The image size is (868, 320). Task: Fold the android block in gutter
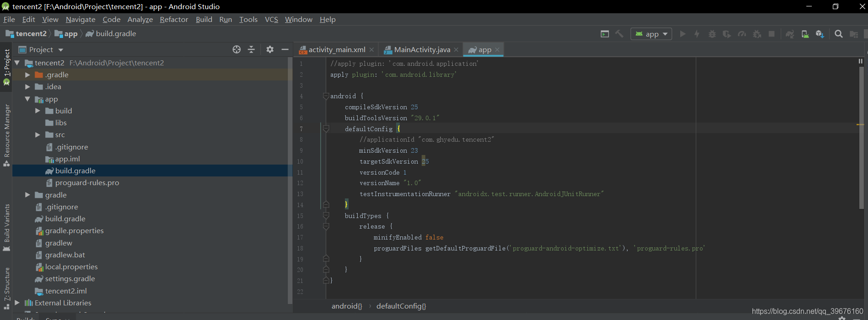pos(326,96)
